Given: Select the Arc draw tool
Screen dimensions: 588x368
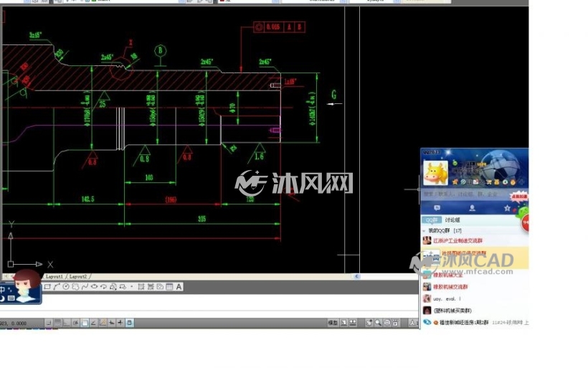Looking at the screenshot, I should click(57, 287).
